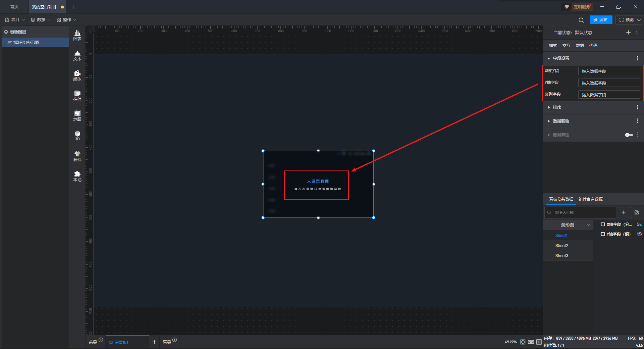Expand the 排序 section
The height and width of the screenshot is (349, 644).
pyautogui.click(x=549, y=107)
